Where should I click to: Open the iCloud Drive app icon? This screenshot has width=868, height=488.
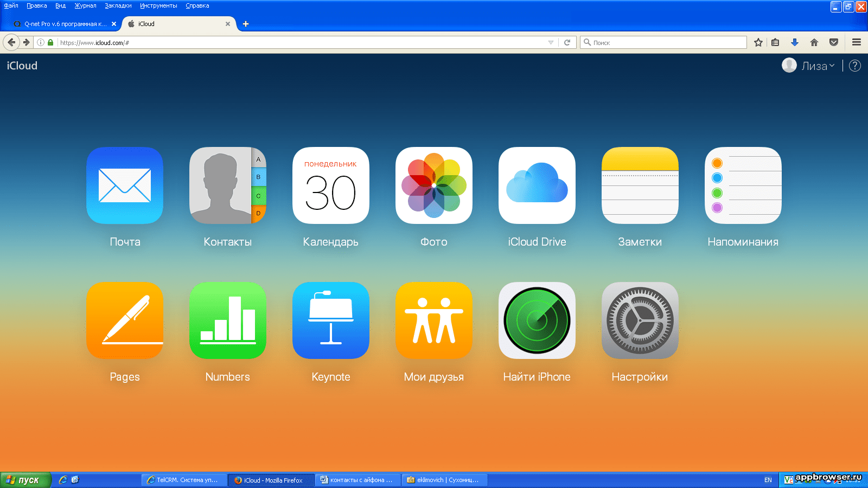(537, 185)
